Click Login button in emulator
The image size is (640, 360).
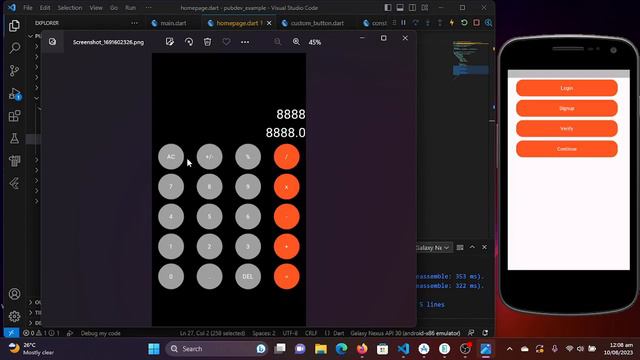click(x=567, y=88)
